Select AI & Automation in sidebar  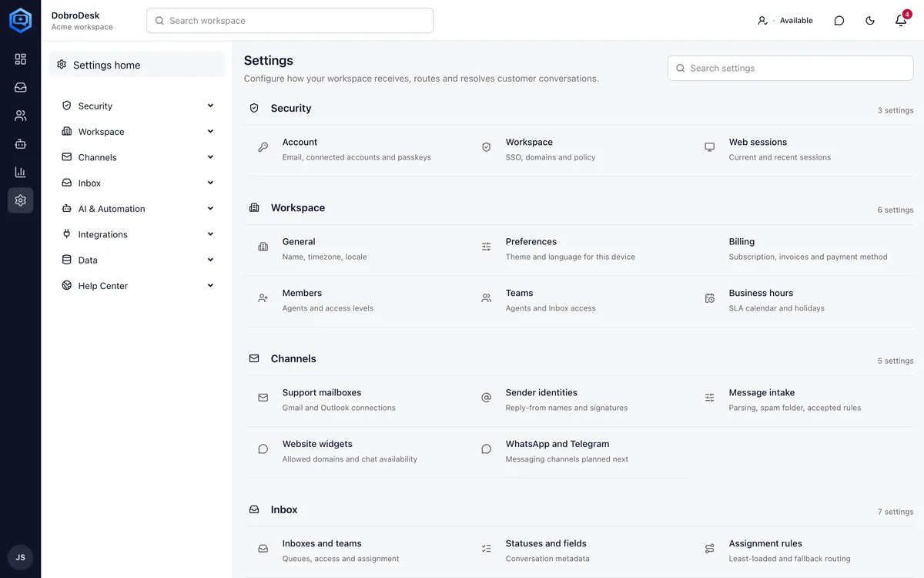click(137, 208)
